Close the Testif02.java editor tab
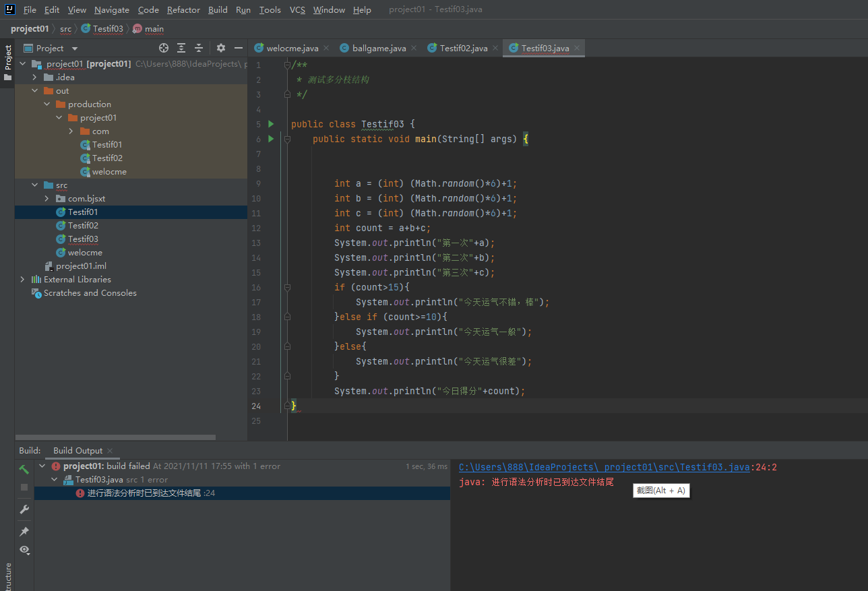Screen dimensions: 868x591 pos(495,48)
